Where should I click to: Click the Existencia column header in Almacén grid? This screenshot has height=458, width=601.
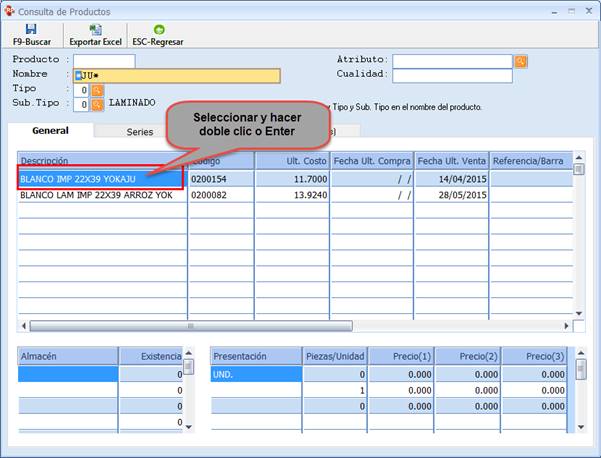coord(150,356)
